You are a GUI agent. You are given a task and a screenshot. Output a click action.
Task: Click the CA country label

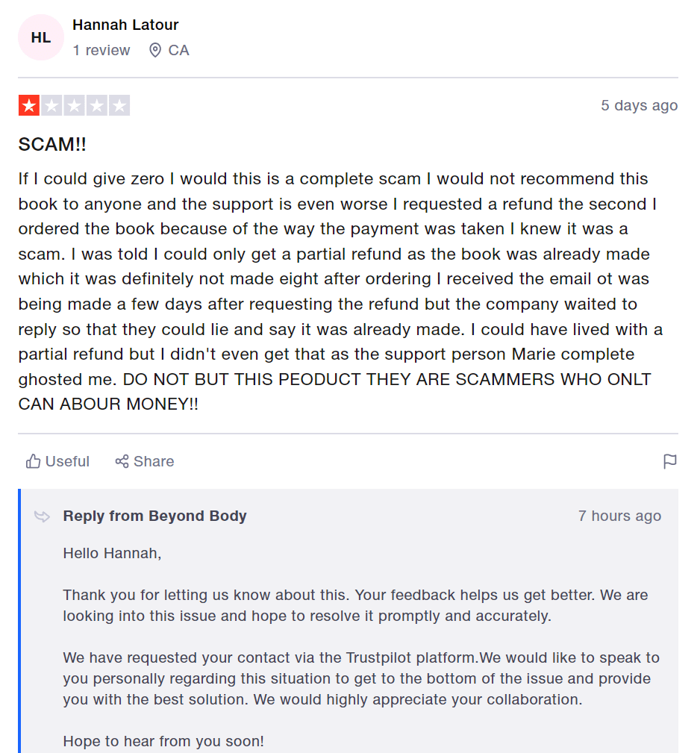[x=179, y=50]
